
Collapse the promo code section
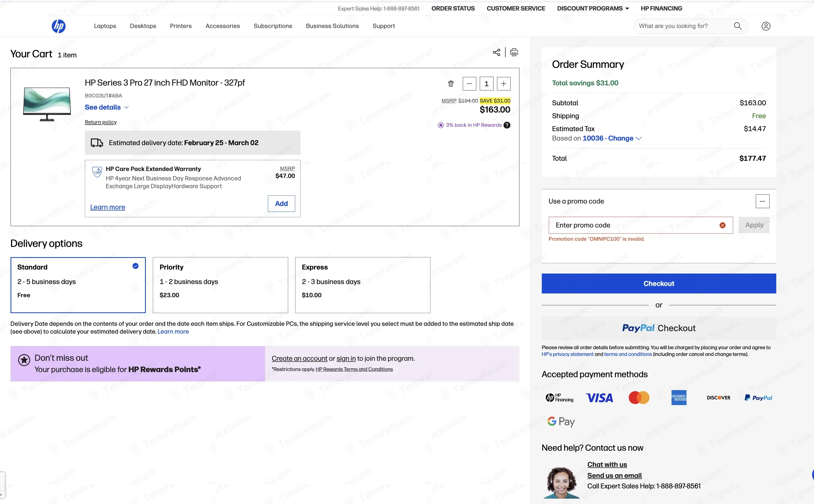click(x=762, y=201)
